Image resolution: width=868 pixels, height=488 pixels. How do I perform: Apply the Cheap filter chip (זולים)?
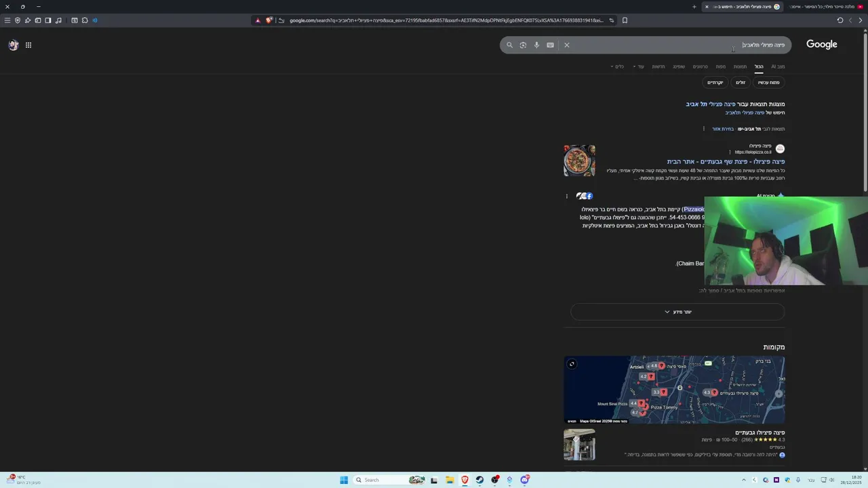pyautogui.click(x=741, y=82)
